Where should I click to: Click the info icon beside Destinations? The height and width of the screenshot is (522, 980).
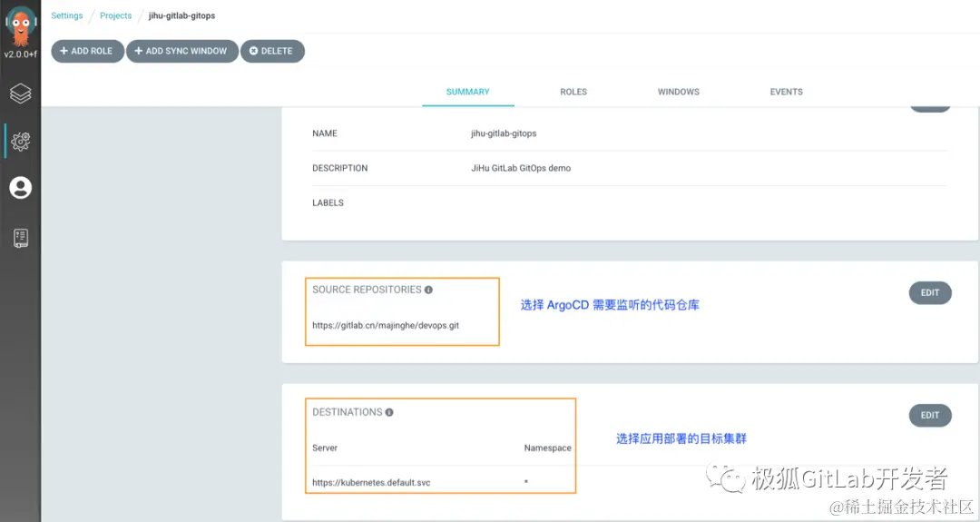tap(389, 412)
